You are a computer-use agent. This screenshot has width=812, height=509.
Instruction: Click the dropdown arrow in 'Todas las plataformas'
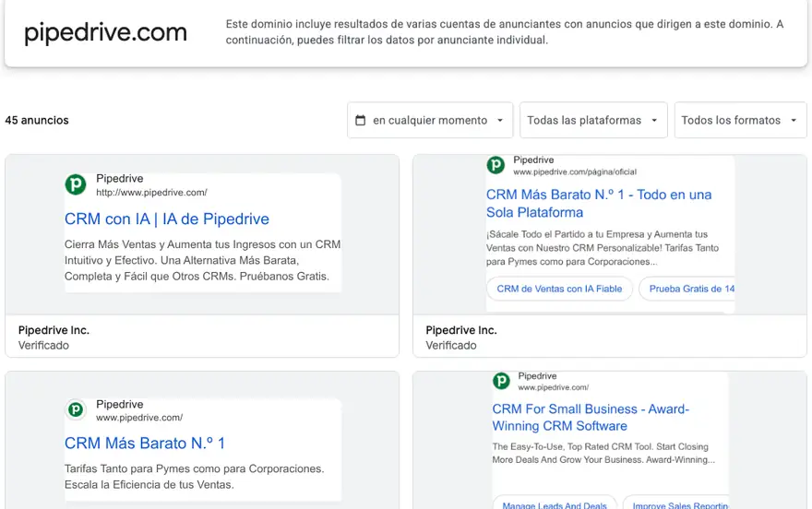point(654,120)
